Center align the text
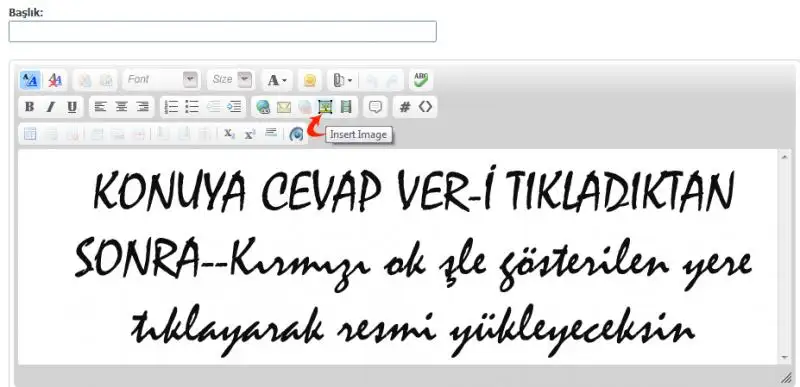 121,107
